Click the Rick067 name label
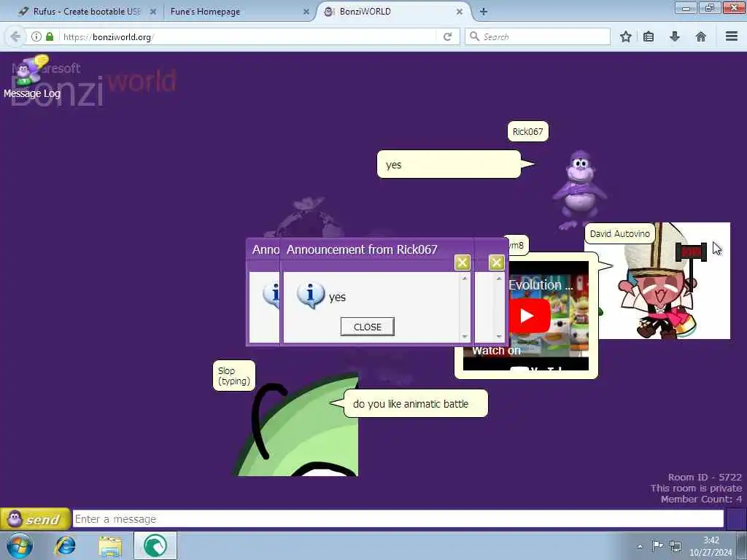This screenshot has width=747, height=560. pyautogui.click(x=528, y=132)
